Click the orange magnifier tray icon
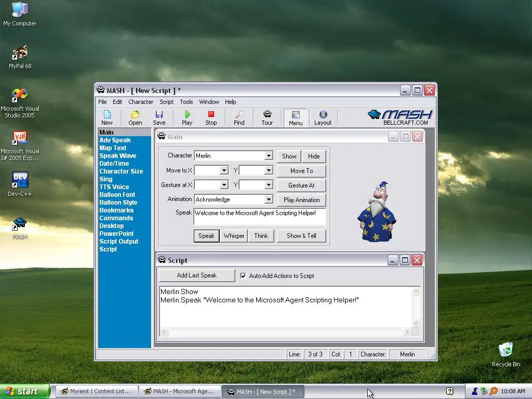Image resolution: width=532 pixels, height=399 pixels. [494, 391]
